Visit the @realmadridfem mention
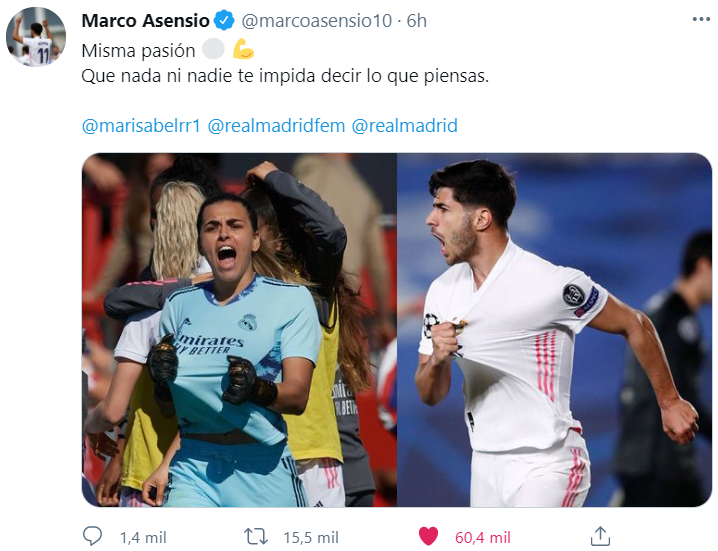Screen dimensions: 718x551 point(276,125)
